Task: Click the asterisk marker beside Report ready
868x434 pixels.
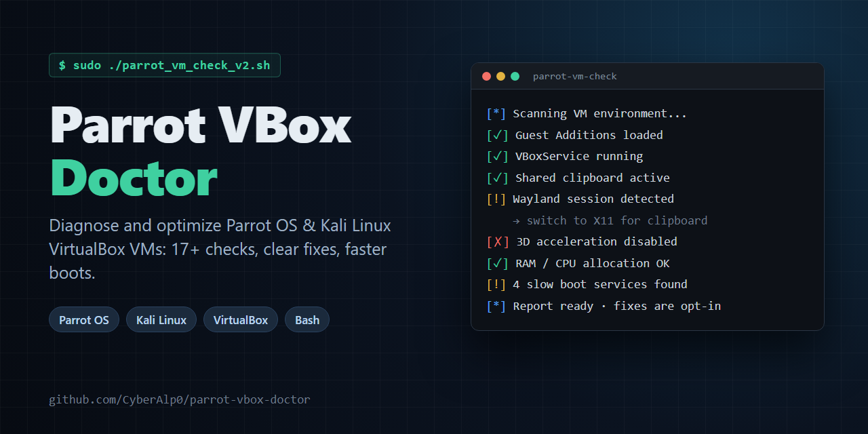Action: (496, 306)
